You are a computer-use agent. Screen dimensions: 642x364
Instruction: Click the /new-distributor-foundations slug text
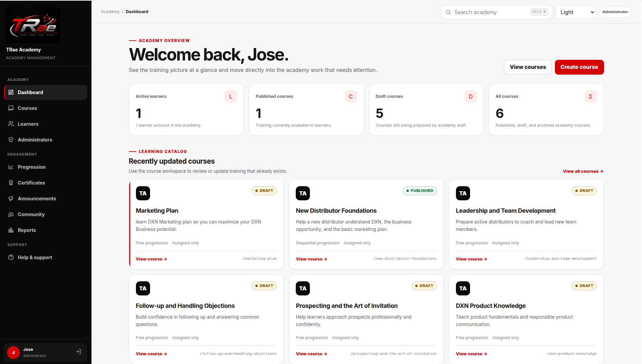(405, 259)
